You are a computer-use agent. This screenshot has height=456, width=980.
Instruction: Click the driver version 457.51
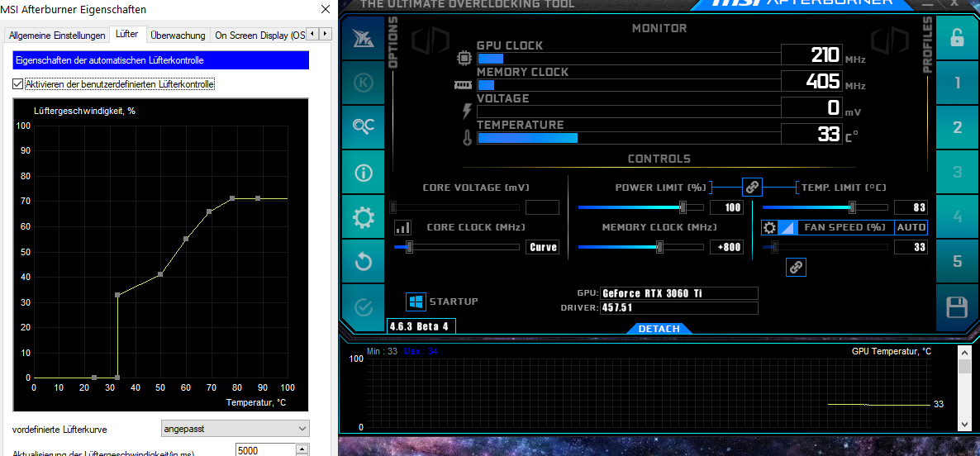(678, 308)
